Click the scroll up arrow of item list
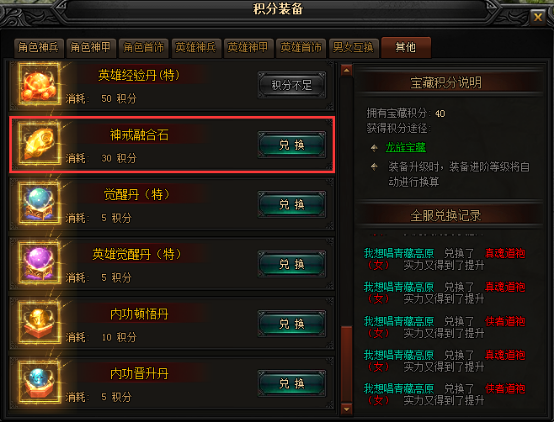This screenshot has width=554, height=423. (x=347, y=71)
